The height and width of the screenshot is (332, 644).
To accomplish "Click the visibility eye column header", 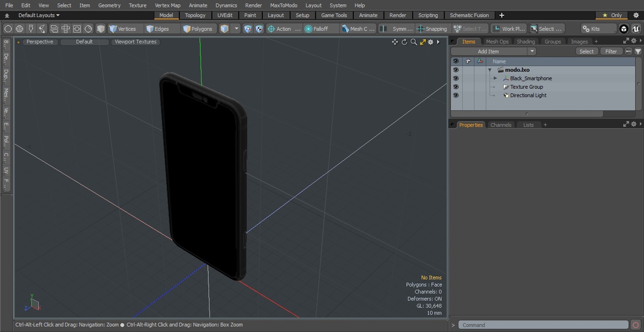I will pyautogui.click(x=455, y=61).
